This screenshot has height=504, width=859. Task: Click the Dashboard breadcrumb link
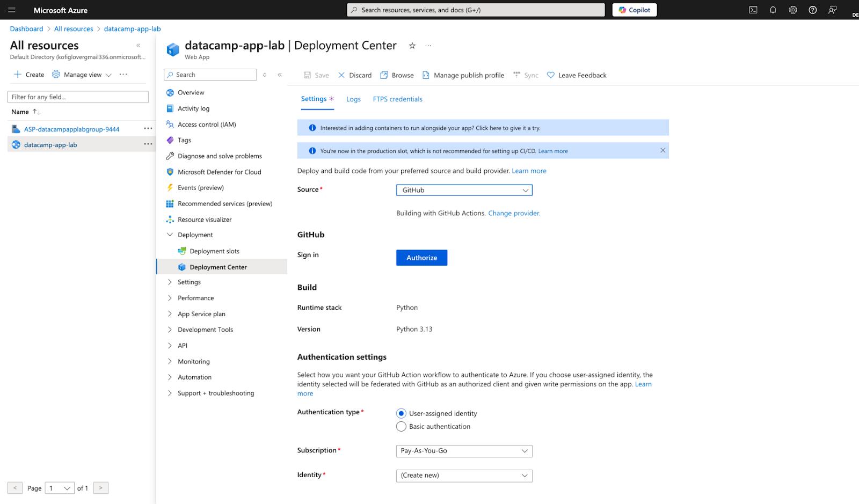[x=26, y=29]
